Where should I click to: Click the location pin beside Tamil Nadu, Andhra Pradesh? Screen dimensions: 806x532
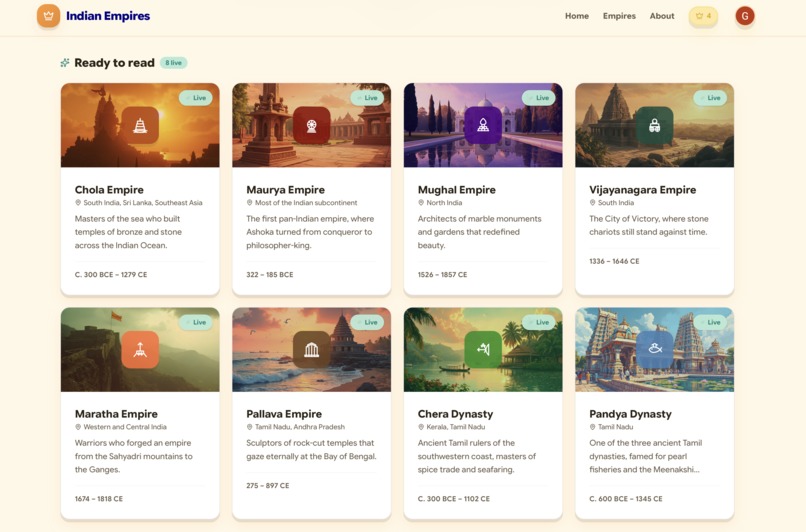(x=249, y=427)
